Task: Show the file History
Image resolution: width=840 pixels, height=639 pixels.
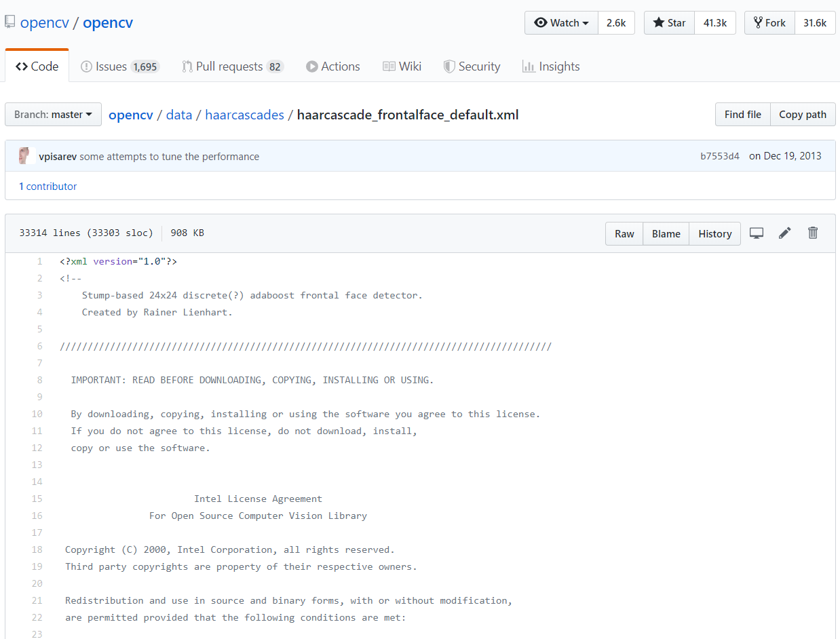Action: (x=714, y=233)
